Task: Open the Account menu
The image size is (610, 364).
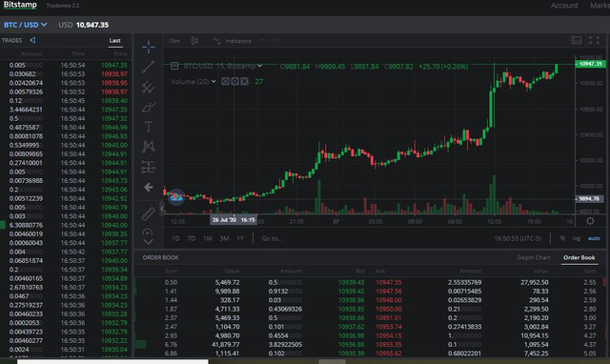Action: tap(564, 6)
